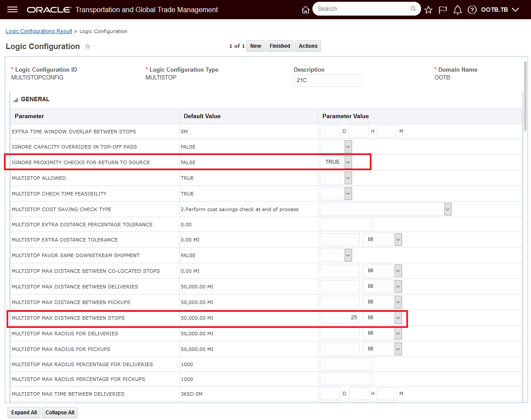Follow the Logic Configurations Result link
Image resolution: width=531 pixels, height=420 pixels.
click(39, 31)
